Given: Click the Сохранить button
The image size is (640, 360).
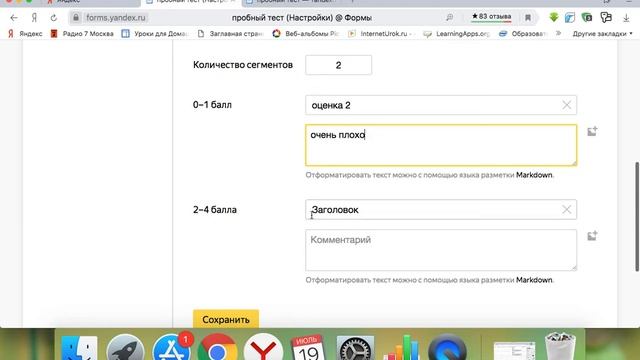Looking at the screenshot, I should click(226, 319).
